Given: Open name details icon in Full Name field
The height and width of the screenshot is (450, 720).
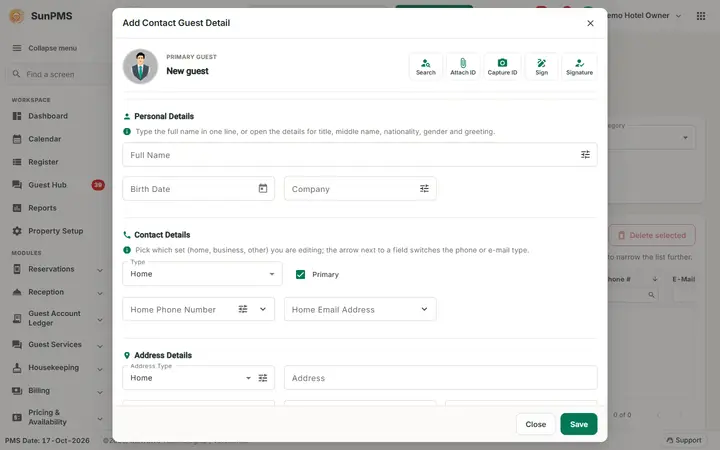Looking at the screenshot, I should coord(585,155).
